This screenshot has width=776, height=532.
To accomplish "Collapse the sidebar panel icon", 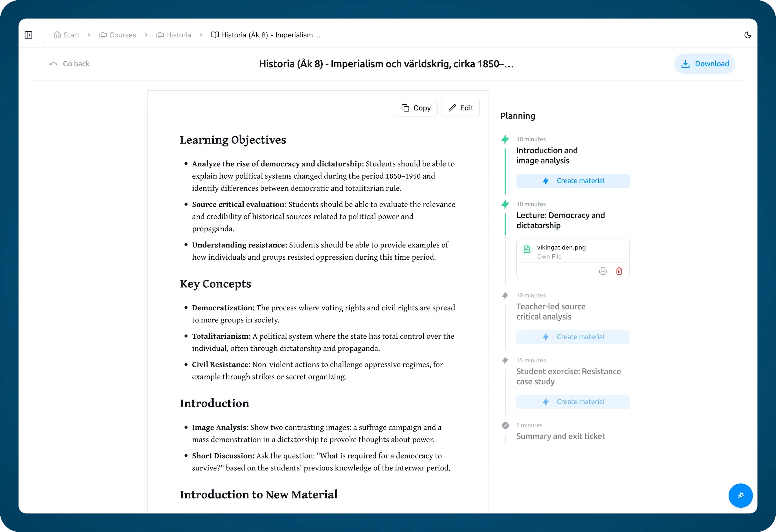I will click(28, 35).
